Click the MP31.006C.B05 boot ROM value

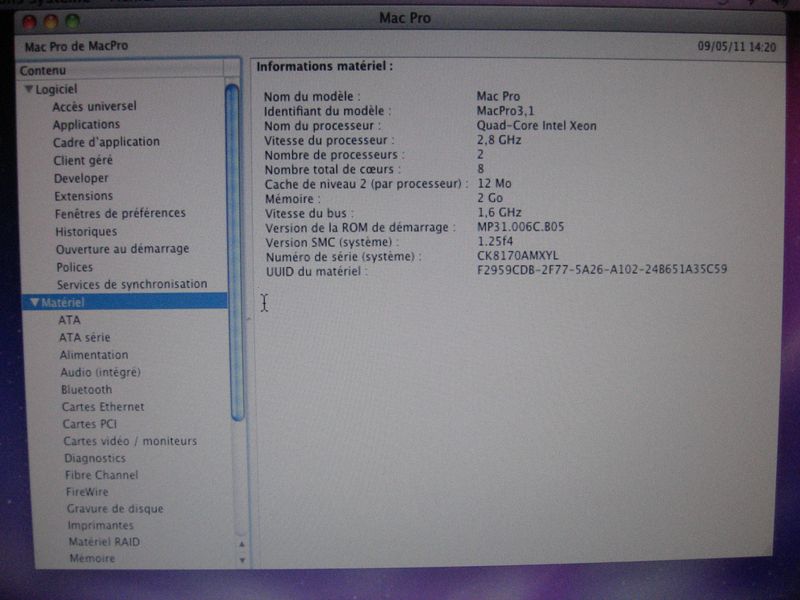(x=521, y=227)
